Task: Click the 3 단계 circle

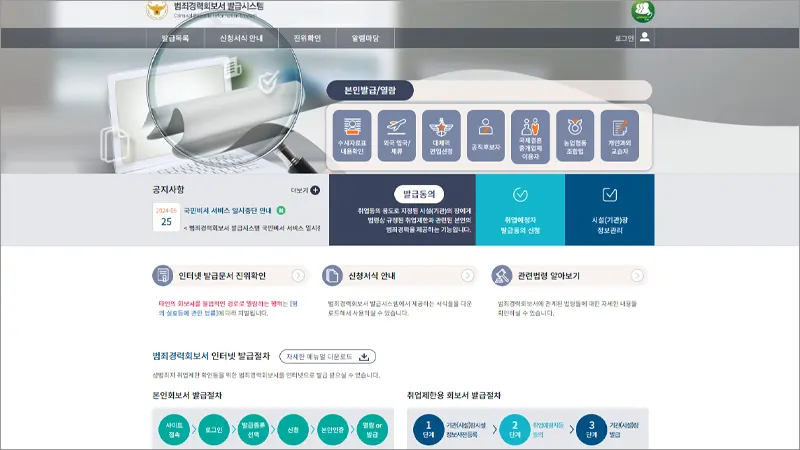Action: pos(591,430)
